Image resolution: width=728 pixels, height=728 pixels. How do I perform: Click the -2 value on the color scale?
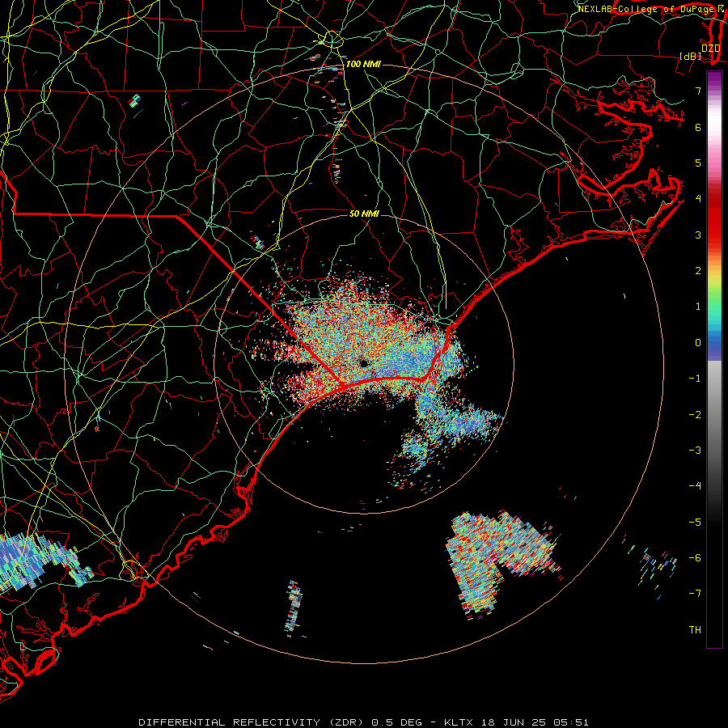[x=695, y=414]
